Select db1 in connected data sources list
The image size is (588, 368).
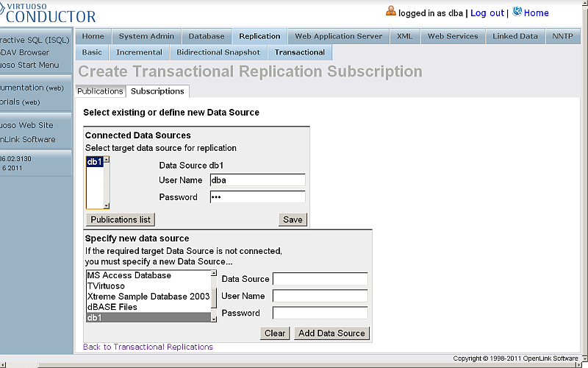click(x=93, y=162)
